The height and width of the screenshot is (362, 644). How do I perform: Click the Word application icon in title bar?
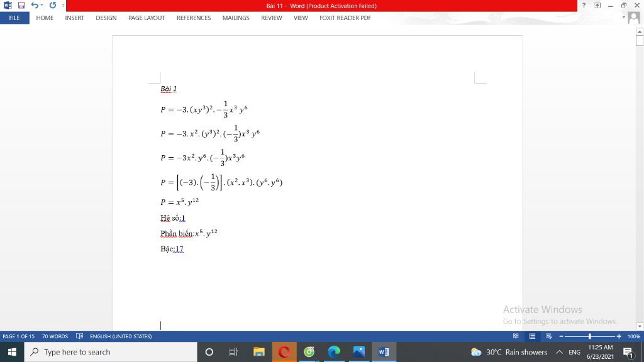[8, 5]
